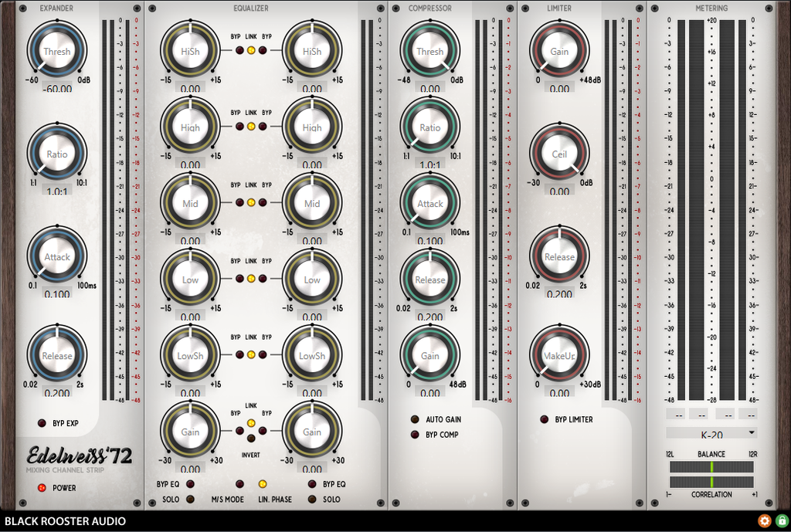Image resolution: width=791 pixels, height=532 pixels.
Task: Click the Expander Thresh value -60.00
Action: pos(57,89)
